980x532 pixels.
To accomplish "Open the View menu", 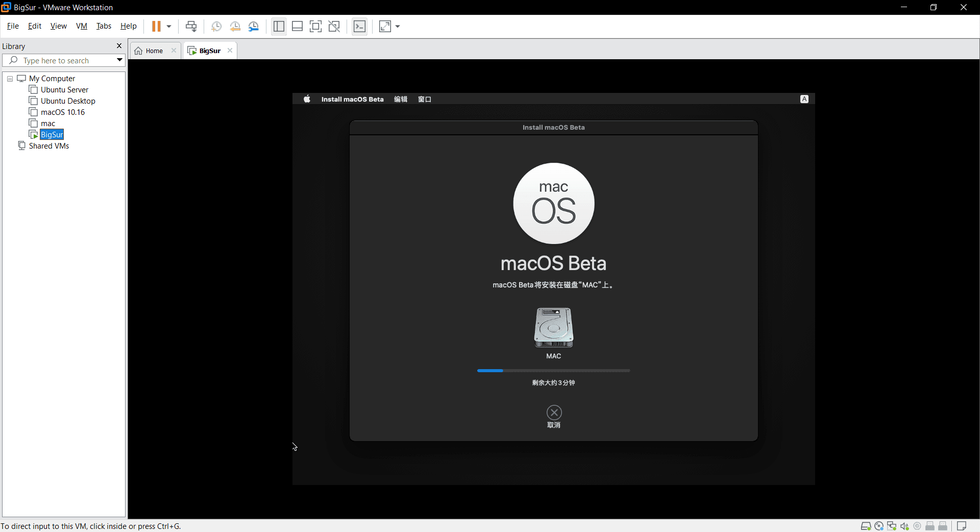I will (59, 26).
